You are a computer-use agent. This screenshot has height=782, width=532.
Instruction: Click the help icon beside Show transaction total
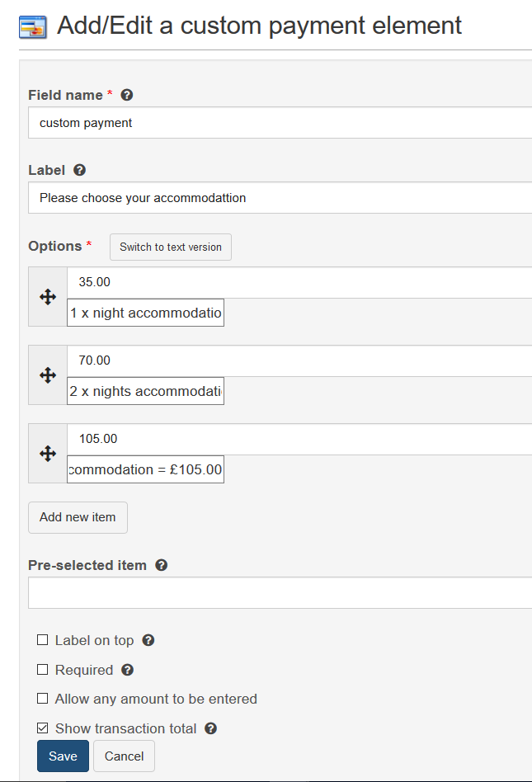(x=211, y=728)
